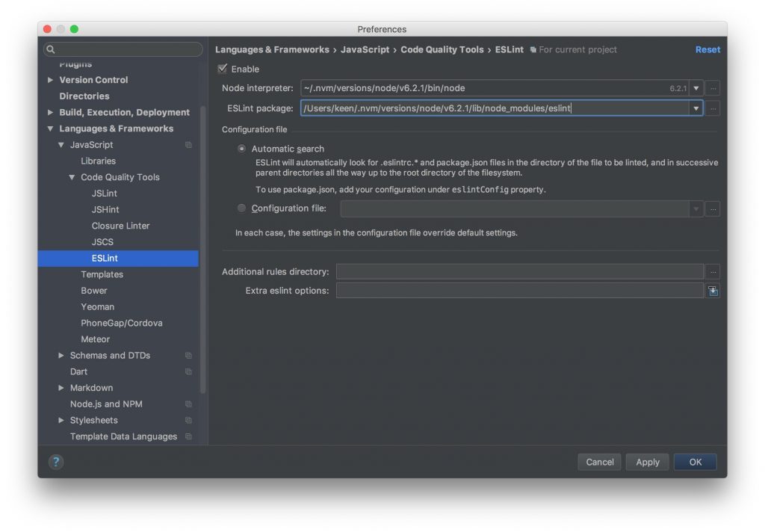Viewport: 765px width, 532px height.
Task: Uncheck the Enable ESLint checkbox
Action: (x=223, y=69)
